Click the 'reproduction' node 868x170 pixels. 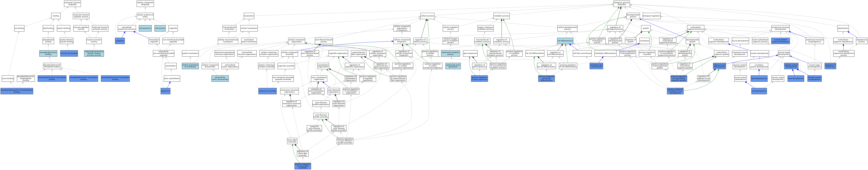coord(843,28)
